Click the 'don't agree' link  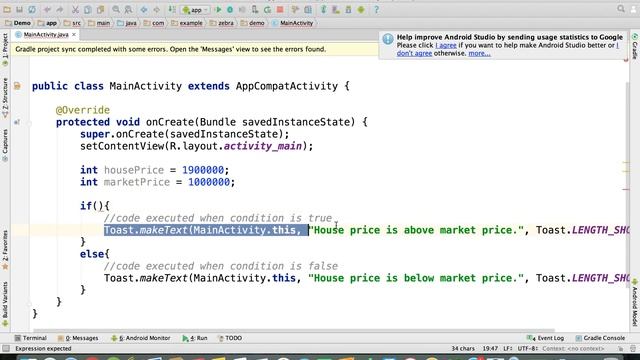tap(414, 53)
